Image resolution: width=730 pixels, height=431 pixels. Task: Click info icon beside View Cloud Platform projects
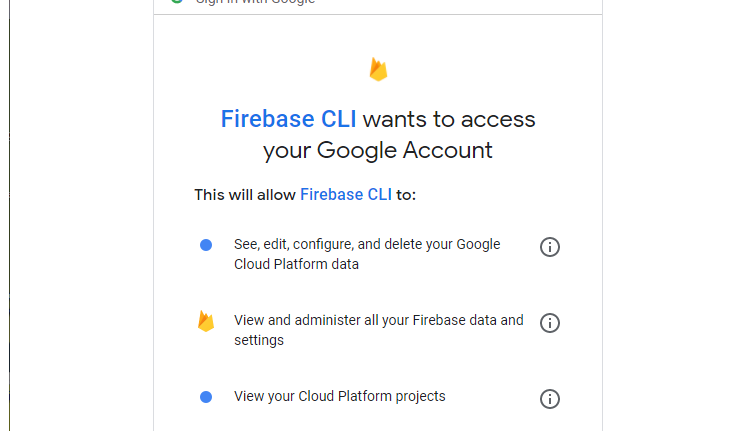coord(549,399)
